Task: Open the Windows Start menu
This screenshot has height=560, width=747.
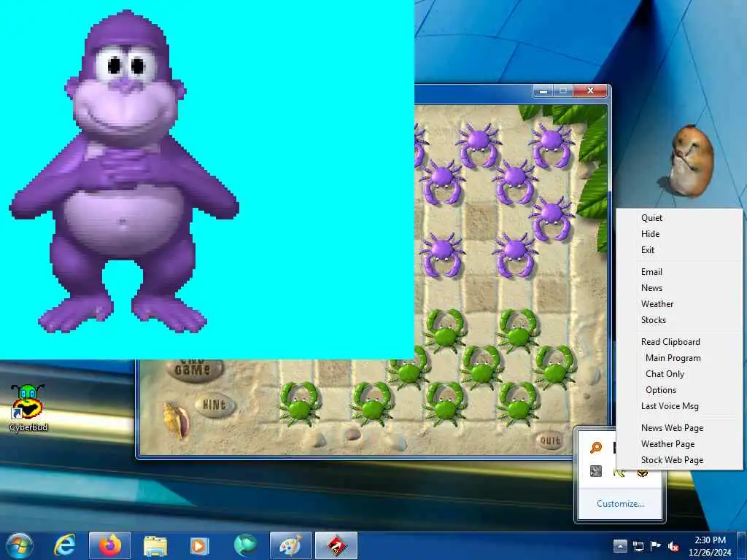Action: coord(20,545)
